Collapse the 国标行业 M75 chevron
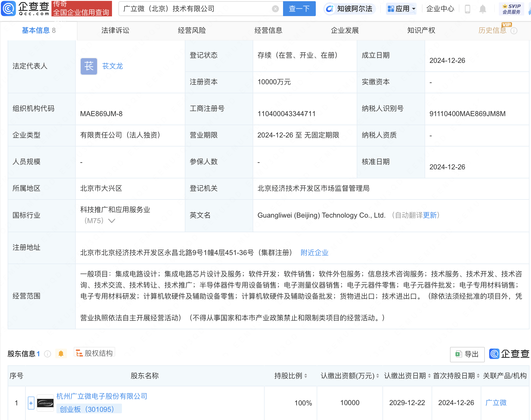531x420 pixels. pos(112,221)
